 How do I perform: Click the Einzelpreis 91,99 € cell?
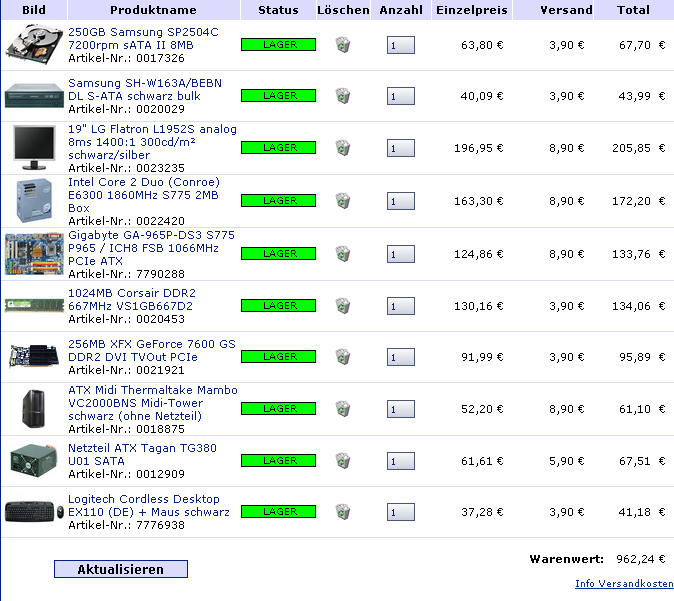point(482,357)
